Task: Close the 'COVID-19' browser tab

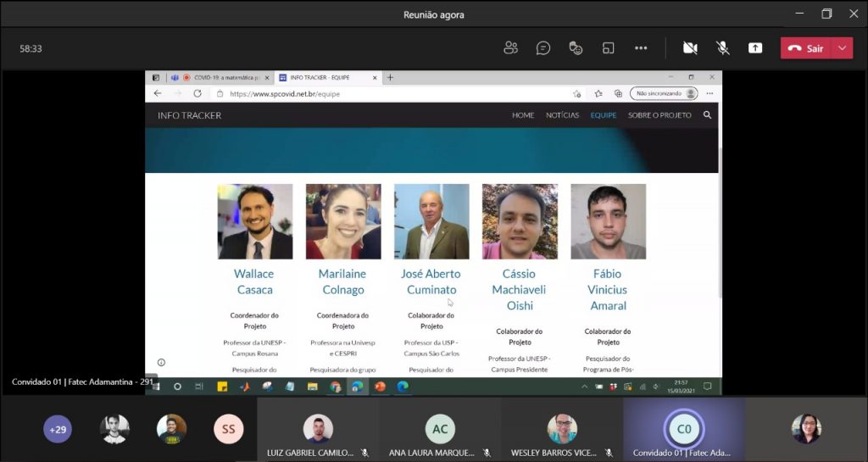Action: (x=267, y=78)
